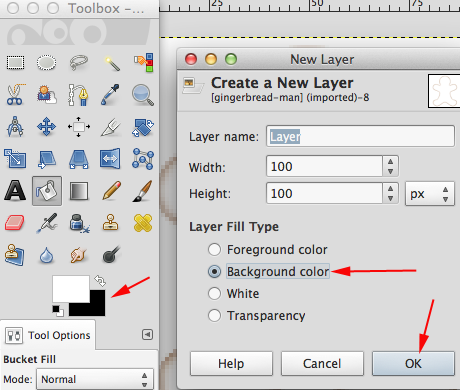Increase the Width spinner value
The height and width of the screenshot is (390, 460).
(x=390, y=161)
